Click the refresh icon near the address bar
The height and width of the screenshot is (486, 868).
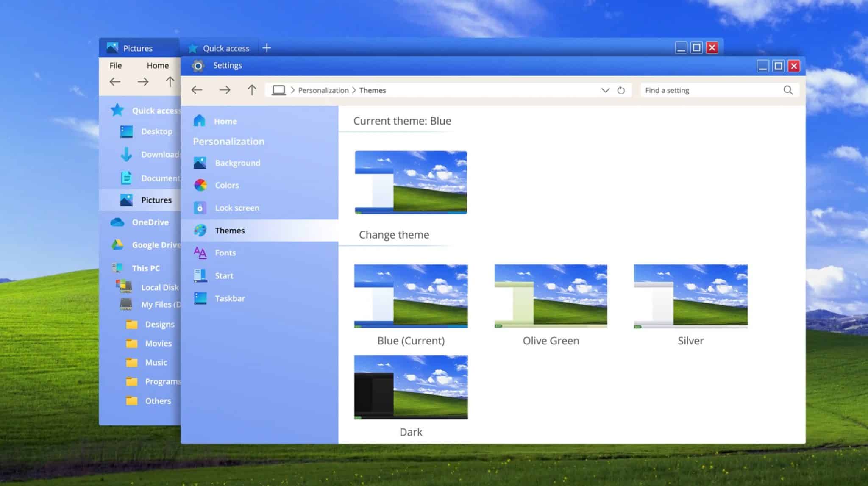621,90
